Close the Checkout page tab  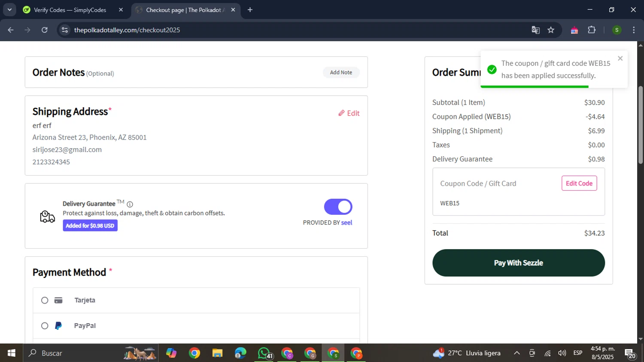pos(233,10)
